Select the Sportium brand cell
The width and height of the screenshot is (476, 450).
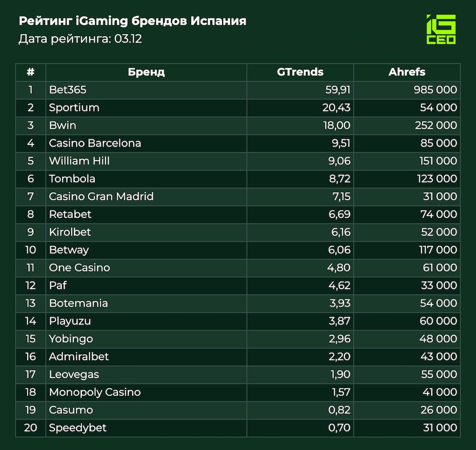(74, 108)
